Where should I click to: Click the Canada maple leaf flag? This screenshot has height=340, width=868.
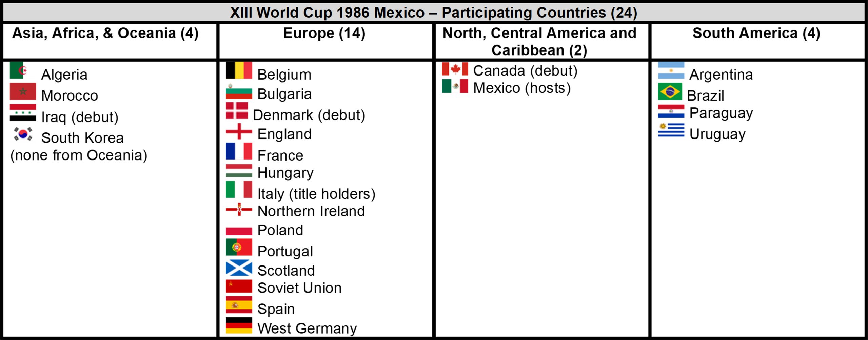point(455,69)
